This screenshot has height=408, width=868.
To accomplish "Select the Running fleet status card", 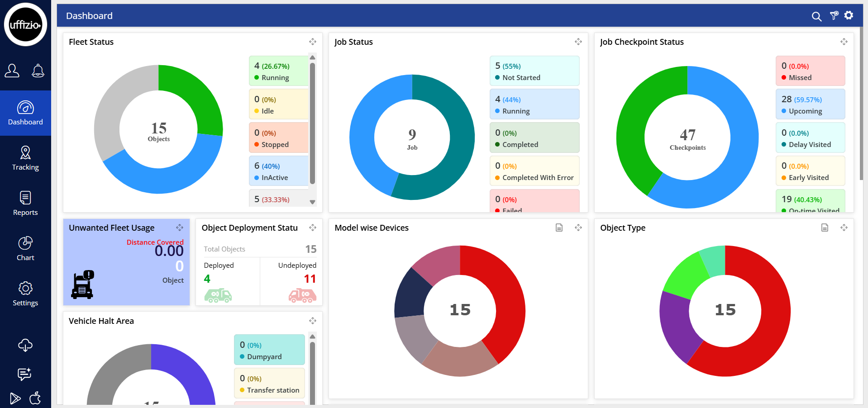I will pos(279,71).
